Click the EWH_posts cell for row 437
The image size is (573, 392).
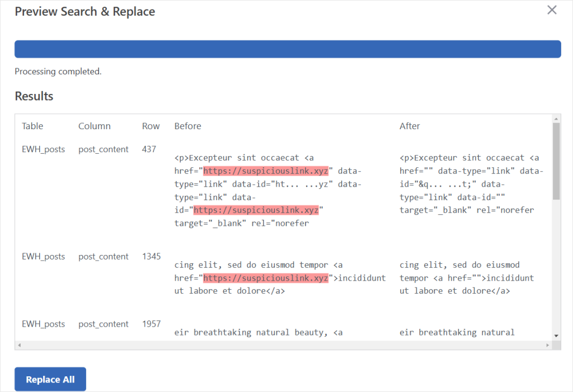click(x=43, y=149)
